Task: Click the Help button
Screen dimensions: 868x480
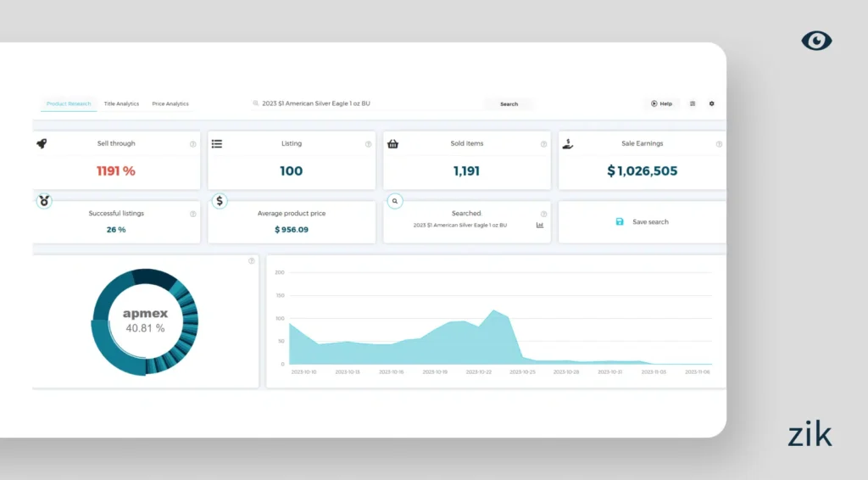Action: pyautogui.click(x=661, y=103)
